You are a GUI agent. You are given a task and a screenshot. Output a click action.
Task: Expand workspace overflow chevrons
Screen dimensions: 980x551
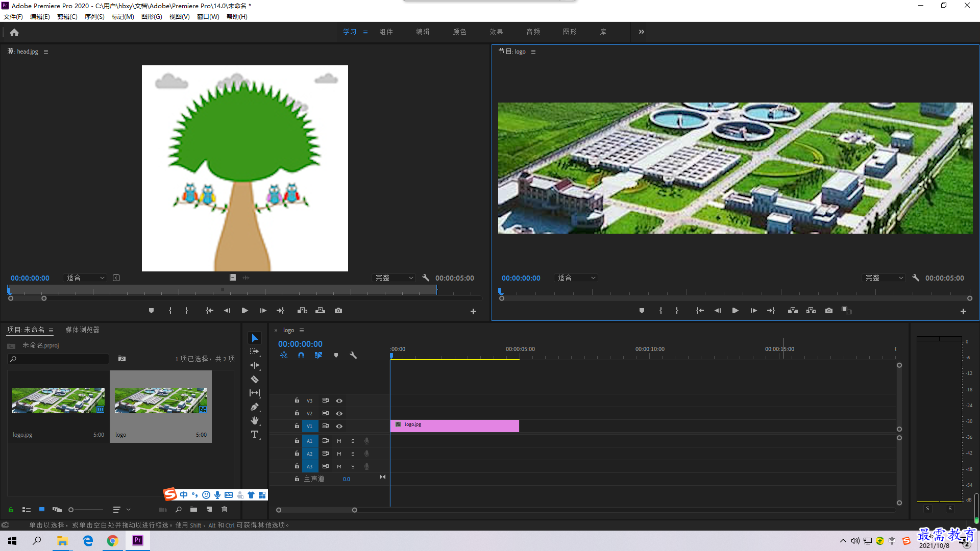pyautogui.click(x=642, y=32)
